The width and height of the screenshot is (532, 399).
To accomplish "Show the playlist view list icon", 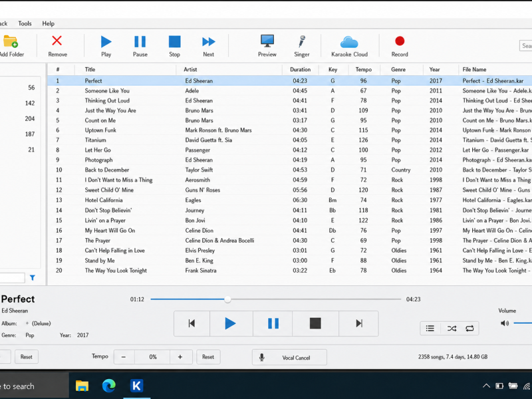I will click(x=430, y=329).
